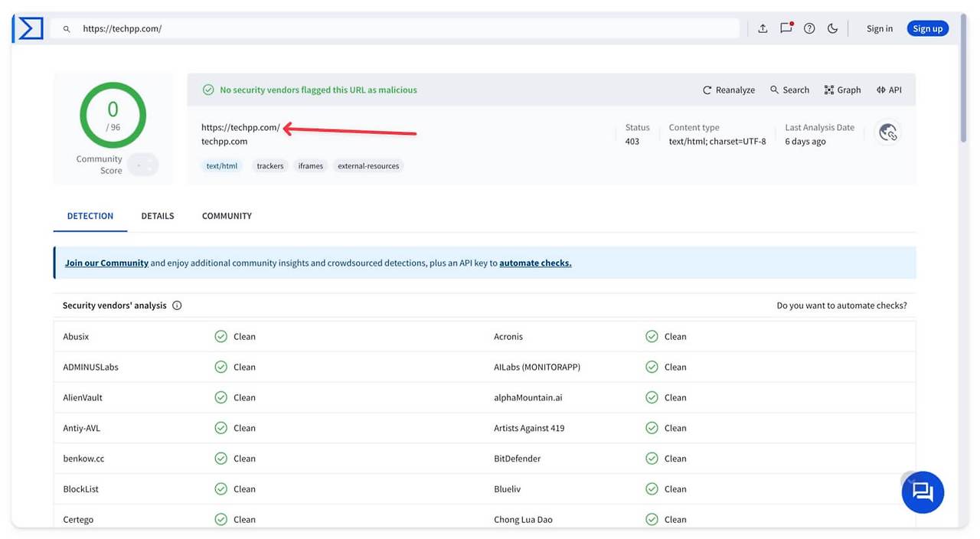980x539 pixels.
Task: Click the trackers tag
Action: [270, 165]
